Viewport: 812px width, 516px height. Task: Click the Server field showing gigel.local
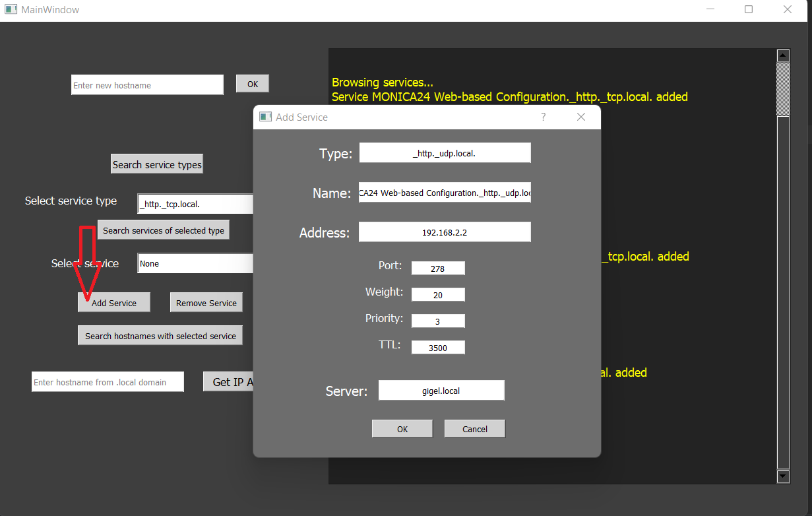(x=441, y=391)
